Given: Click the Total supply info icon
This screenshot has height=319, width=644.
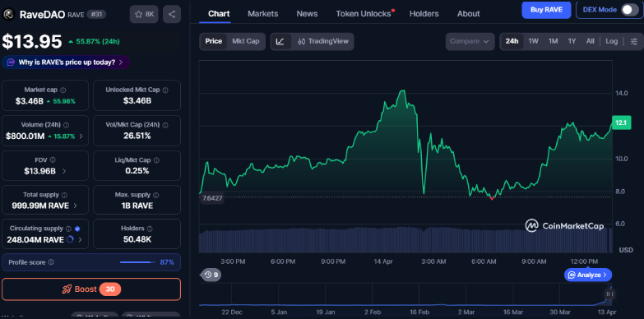Looking at the screenshot, I should 64,195.
